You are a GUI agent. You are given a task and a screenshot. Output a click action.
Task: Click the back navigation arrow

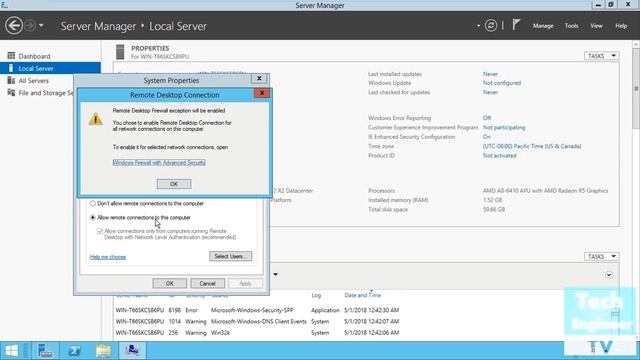pyautogui.click(x=13, y=26)
